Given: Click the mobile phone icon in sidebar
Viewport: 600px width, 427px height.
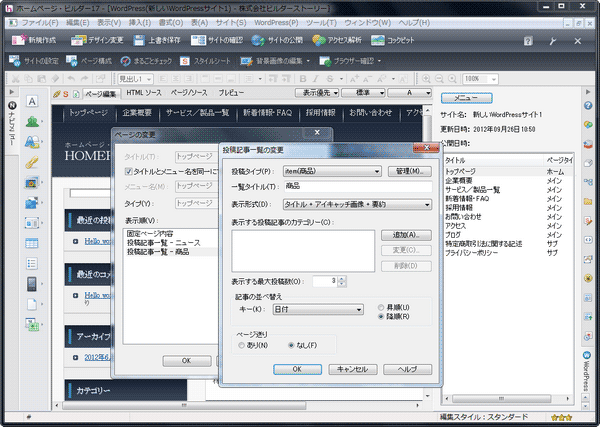Looking at the screenshot, I should 32,284.
